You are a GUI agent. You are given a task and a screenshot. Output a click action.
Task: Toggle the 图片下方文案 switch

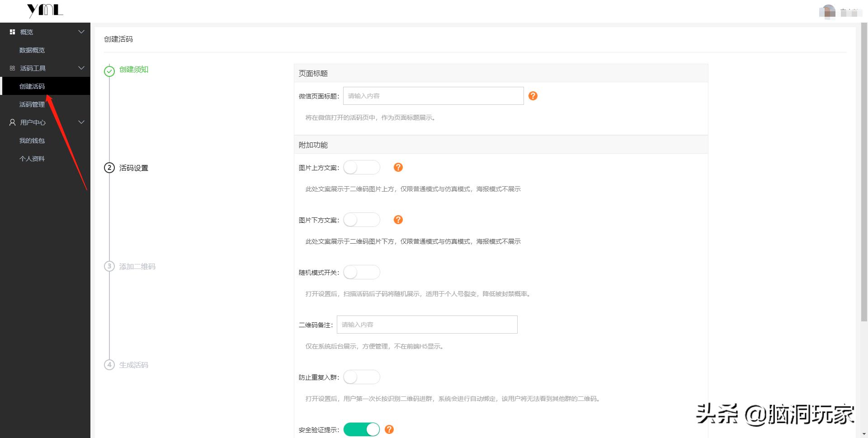coord(362,220)
